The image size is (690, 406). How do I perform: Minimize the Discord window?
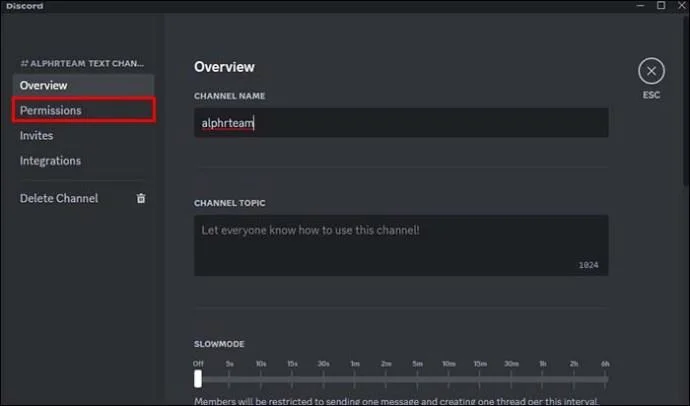[x=640, y=6]
